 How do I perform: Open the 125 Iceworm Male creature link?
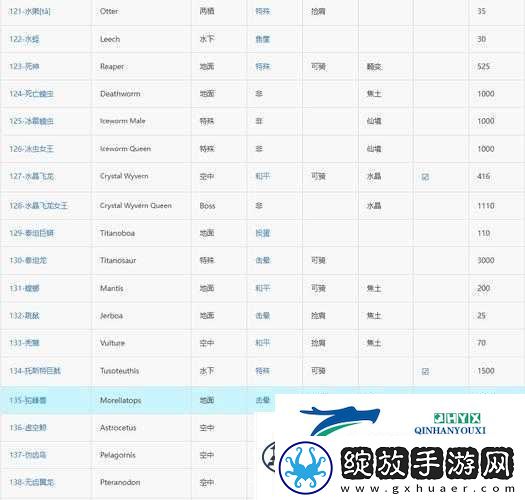pos(31,121)
